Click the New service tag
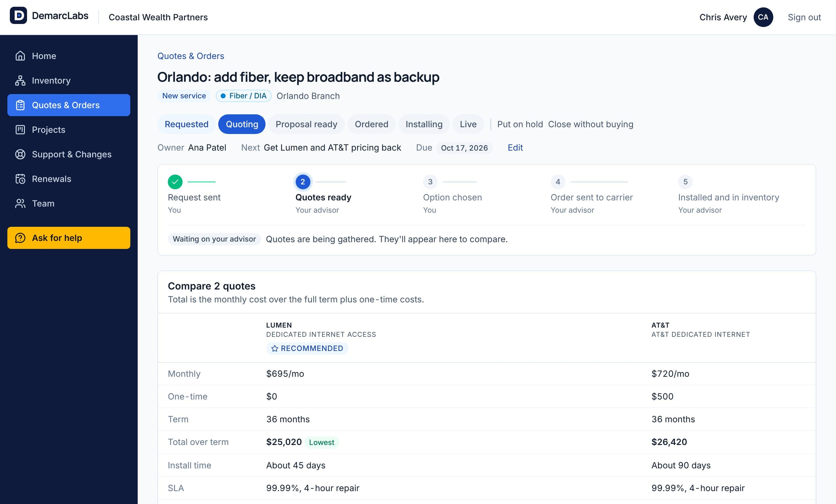 point(184,96)
